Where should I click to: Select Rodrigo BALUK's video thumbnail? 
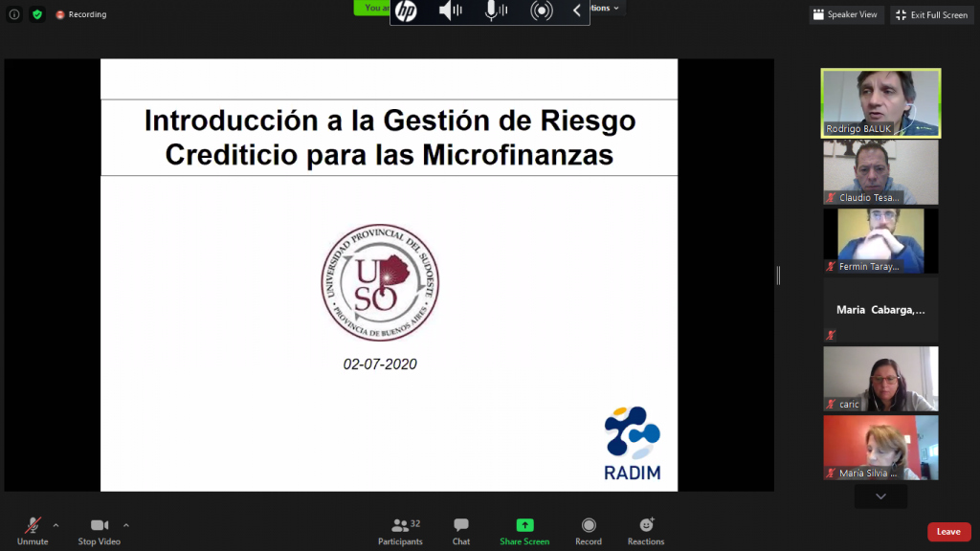coord(880,103)
